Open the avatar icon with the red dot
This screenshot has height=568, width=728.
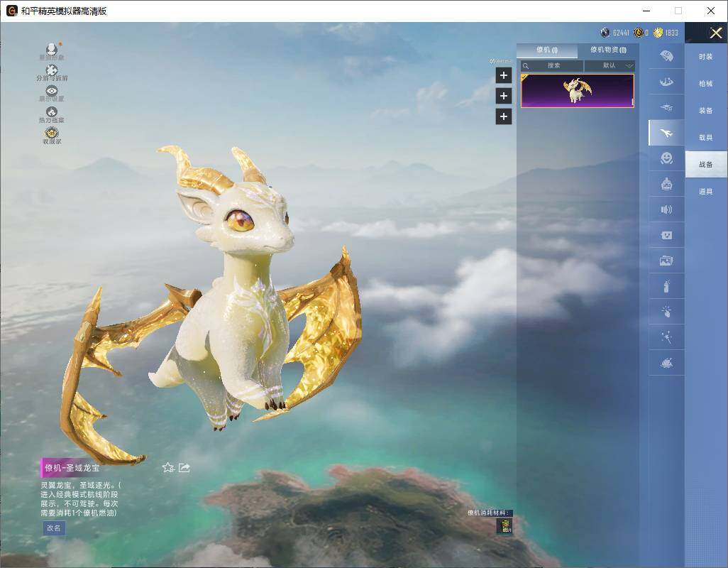[x=52, y=49]
